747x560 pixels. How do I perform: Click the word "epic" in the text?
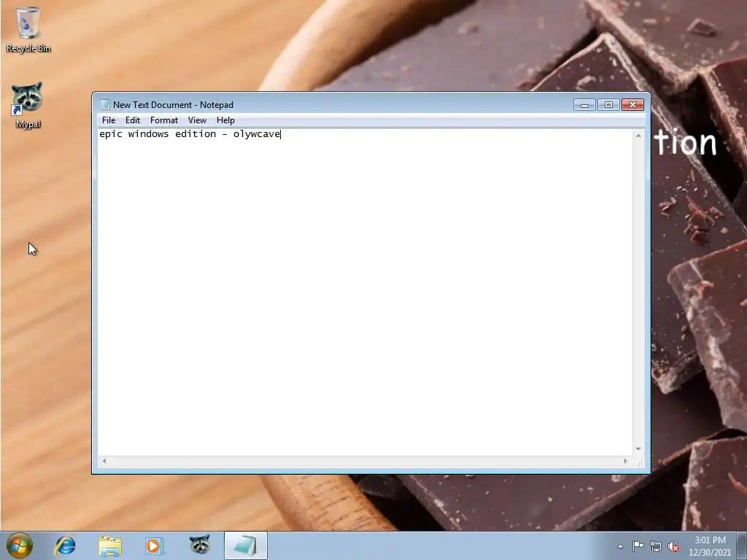[111, 134]
